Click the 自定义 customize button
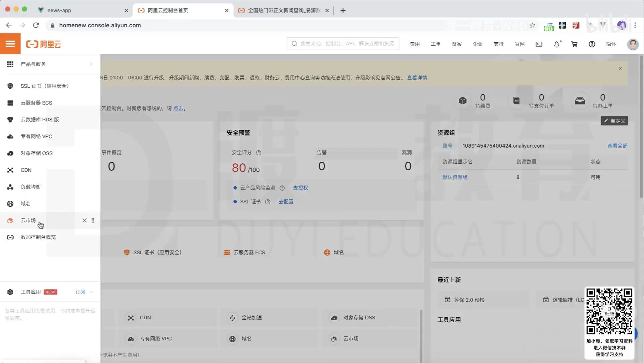Viewport: 644px width, 363px height. [614, 121]
